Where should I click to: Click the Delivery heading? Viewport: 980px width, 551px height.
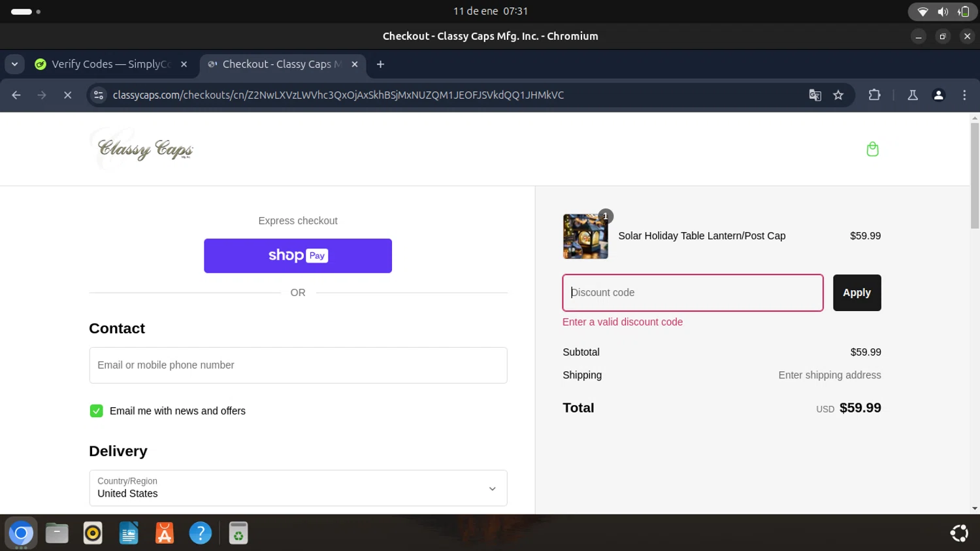coord(118,451)
